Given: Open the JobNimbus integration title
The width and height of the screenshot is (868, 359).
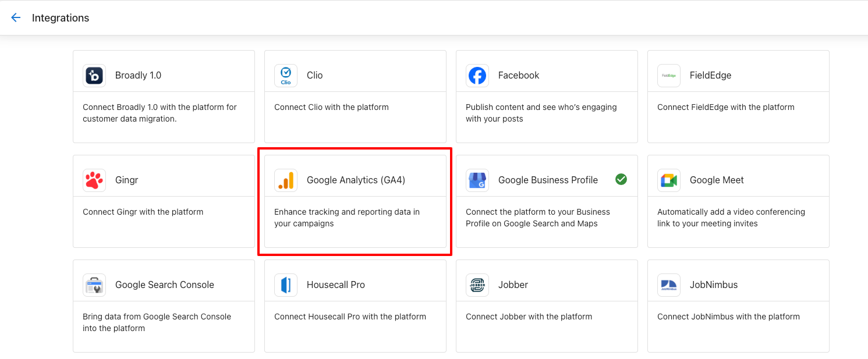Looking at the screenshot, I should [714, 285].
